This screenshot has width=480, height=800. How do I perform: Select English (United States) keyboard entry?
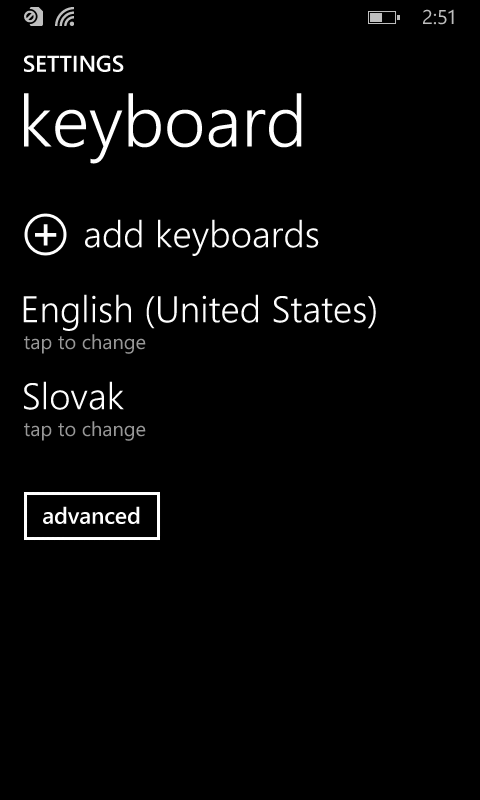point(199,321)
